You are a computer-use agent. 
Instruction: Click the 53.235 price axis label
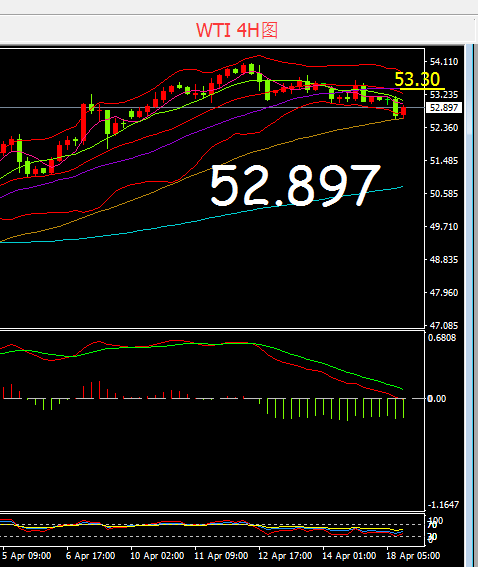coord(444,95)
